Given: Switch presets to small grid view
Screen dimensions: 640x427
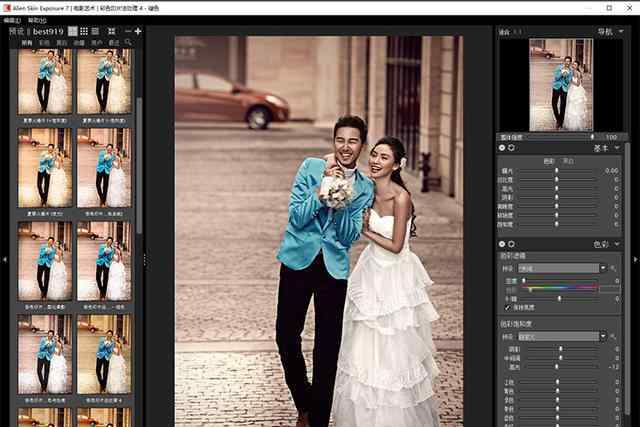Looking at the screenshot, I should click(x=84, y=32).
